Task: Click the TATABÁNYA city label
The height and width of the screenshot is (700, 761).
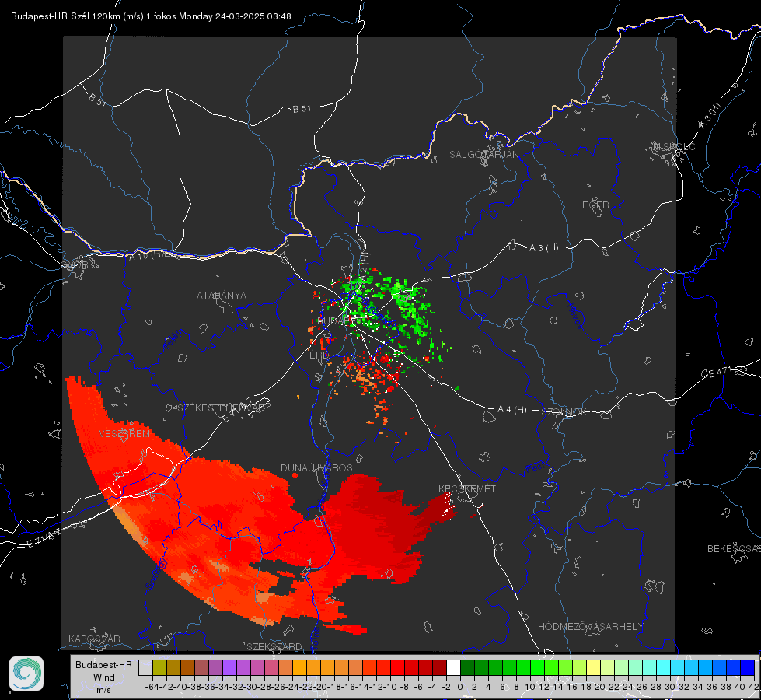Action: click(218, 296)
